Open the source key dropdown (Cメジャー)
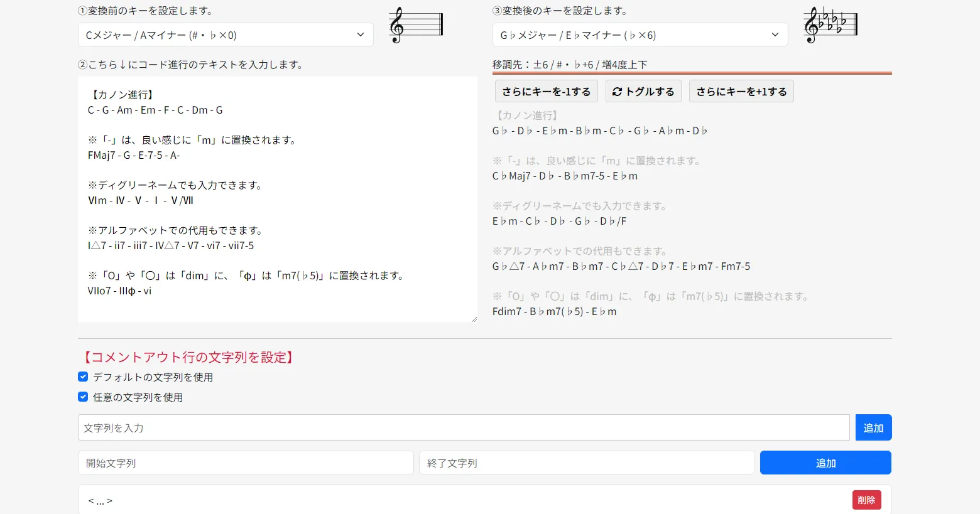The image size is (980, 514). coord(226,35)
